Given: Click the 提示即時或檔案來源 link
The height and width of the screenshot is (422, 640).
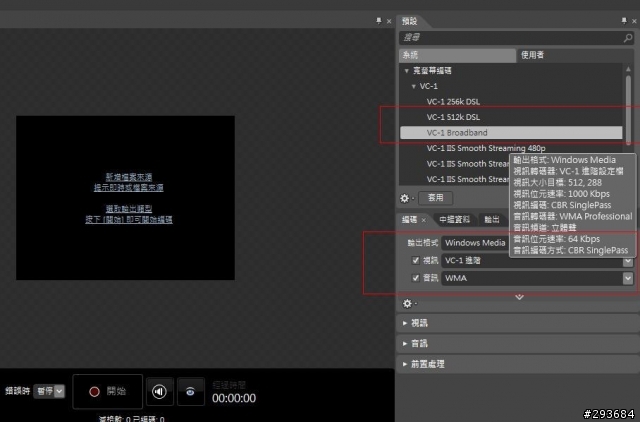Looking at the screenshot, I should click(129, 188).
